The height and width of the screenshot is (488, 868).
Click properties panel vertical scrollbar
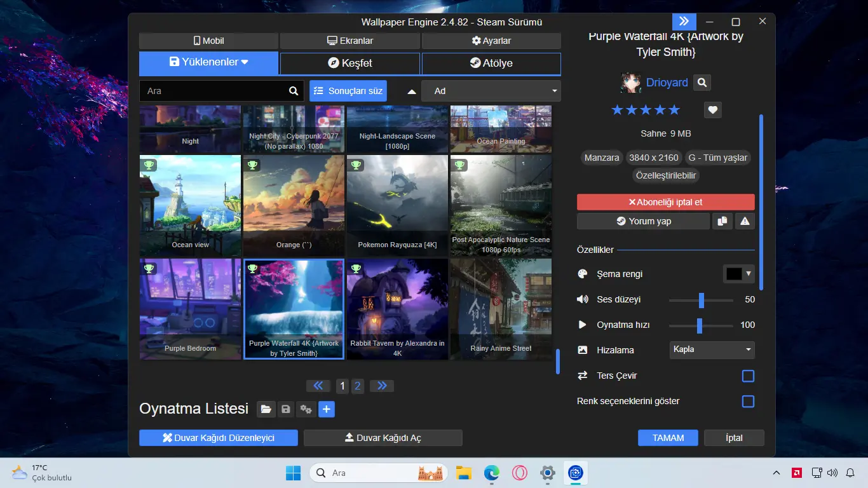click(761, 202)
